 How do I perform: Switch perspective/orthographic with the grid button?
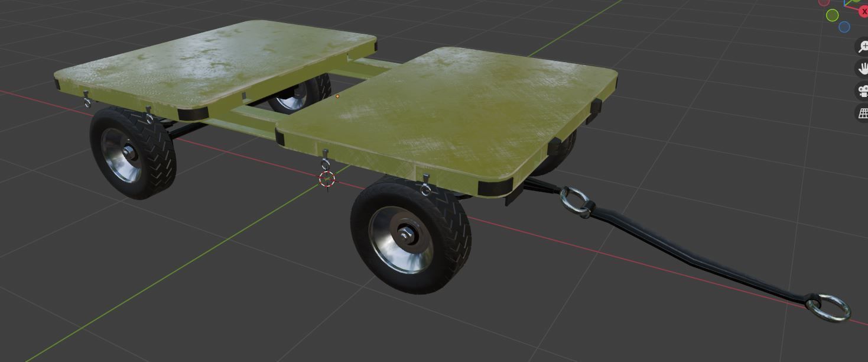pyautogui.click(x=863, y=112)
